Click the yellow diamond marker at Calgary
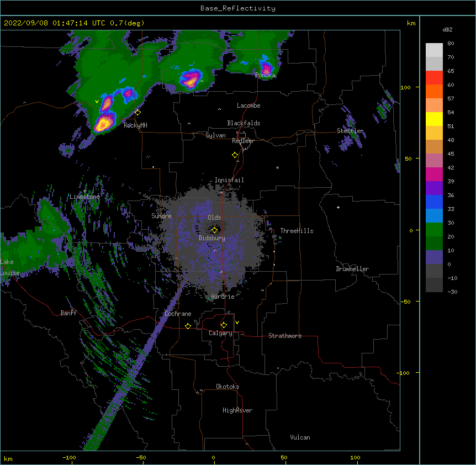 pyautogui.click(x=224, y=325)
